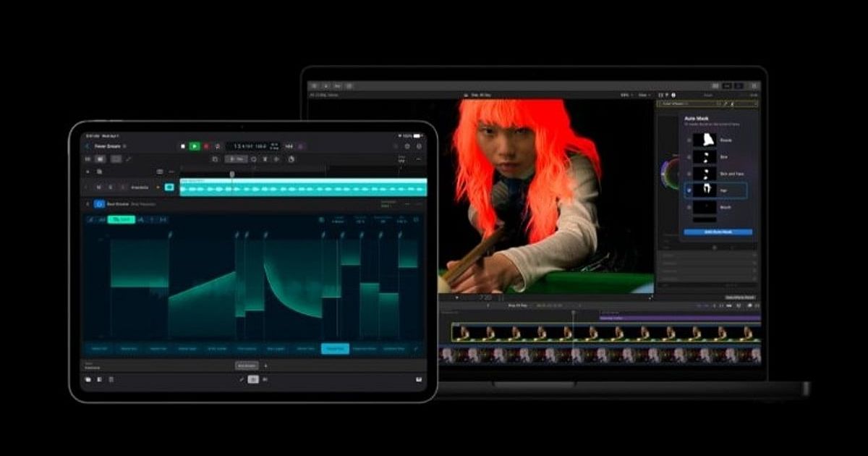Click the add track plus icon above track header
The image size is (868, 456).
[88, 172]
